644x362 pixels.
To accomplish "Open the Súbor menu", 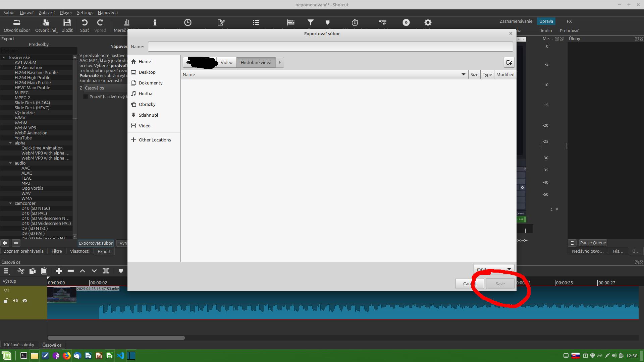I will point(9,12).
